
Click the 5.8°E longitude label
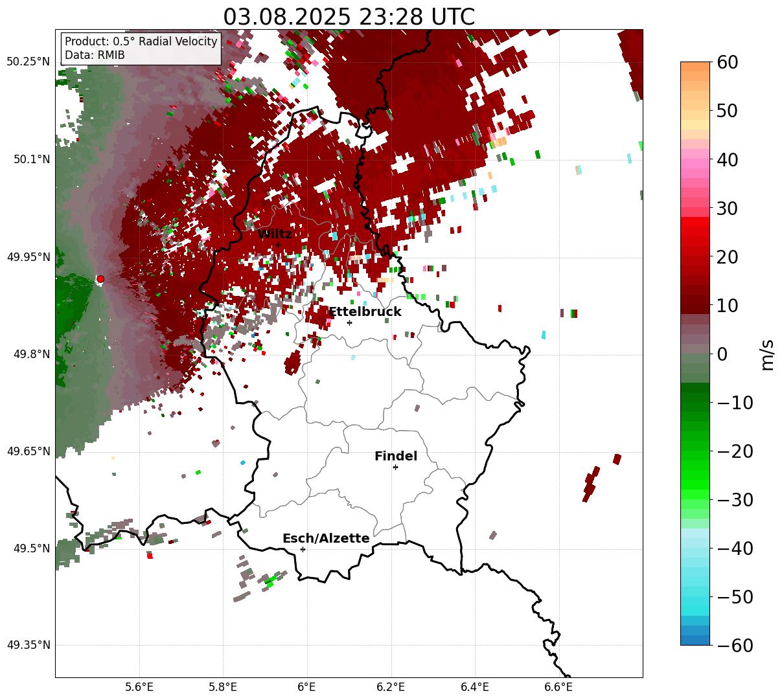point(223,687)
